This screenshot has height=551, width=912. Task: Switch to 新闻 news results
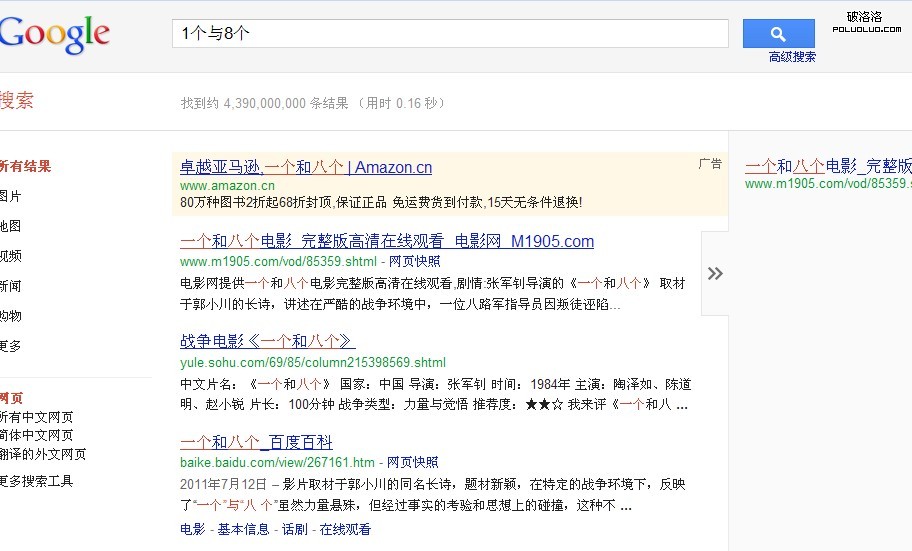(11, 286)
